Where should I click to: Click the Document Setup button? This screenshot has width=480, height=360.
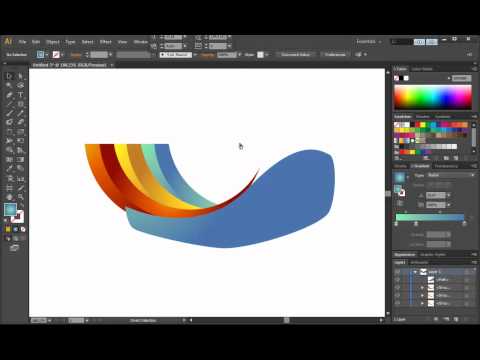(x=295, y=54)
